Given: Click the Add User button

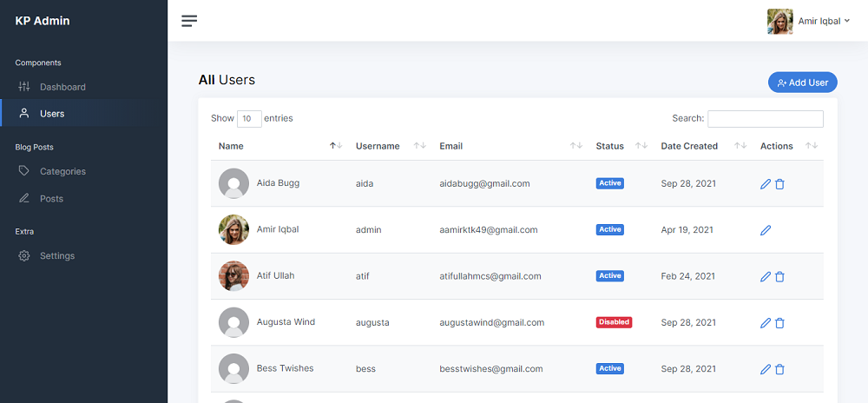Looking at the screenshot, I should coord(802,83).
